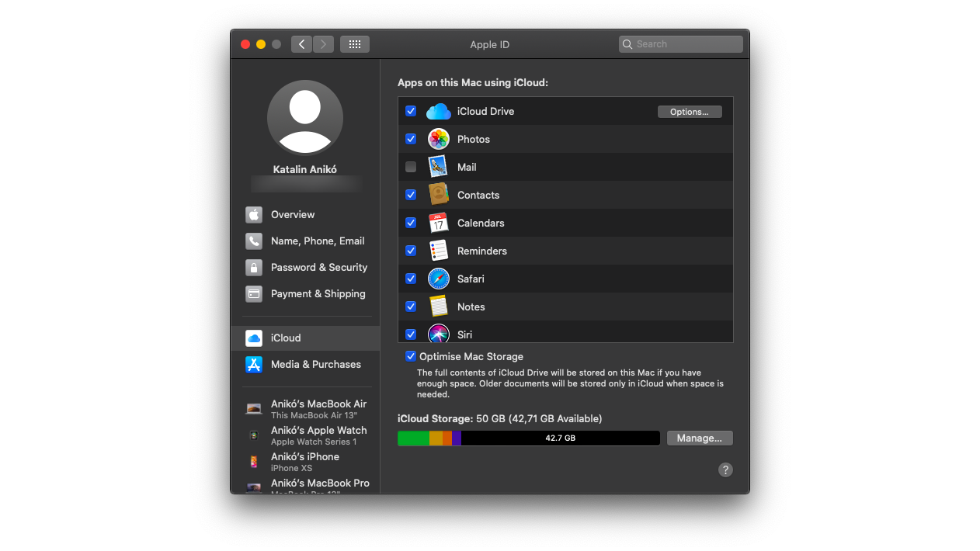
Task: Click the Katalin Anikó account name
Action: (305, 169)
